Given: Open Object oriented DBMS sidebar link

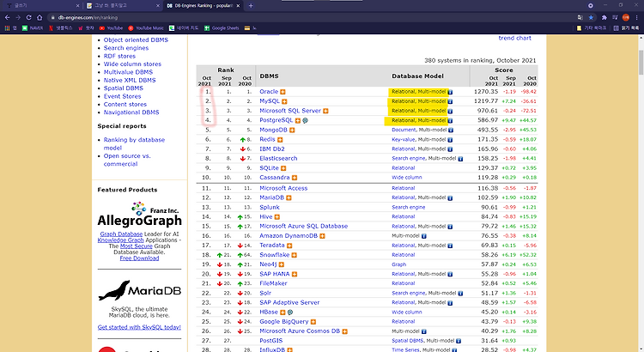Looking at the screenshot, I should coord(136,39).
